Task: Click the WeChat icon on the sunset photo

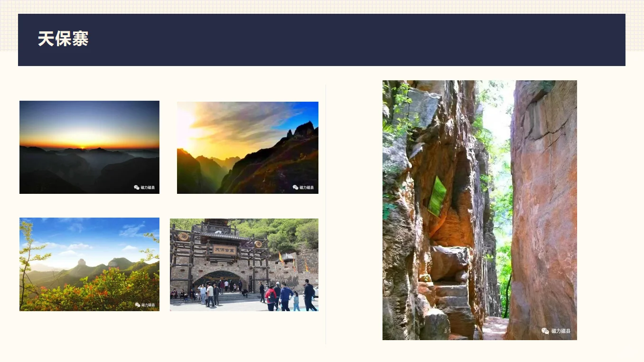Action: click(x=137, y=187)
